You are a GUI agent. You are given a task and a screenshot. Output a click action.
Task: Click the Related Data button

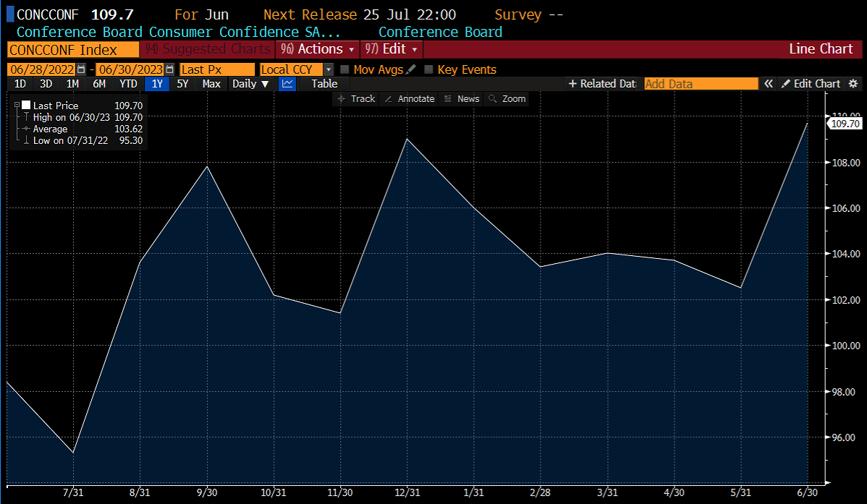[602, 83]
